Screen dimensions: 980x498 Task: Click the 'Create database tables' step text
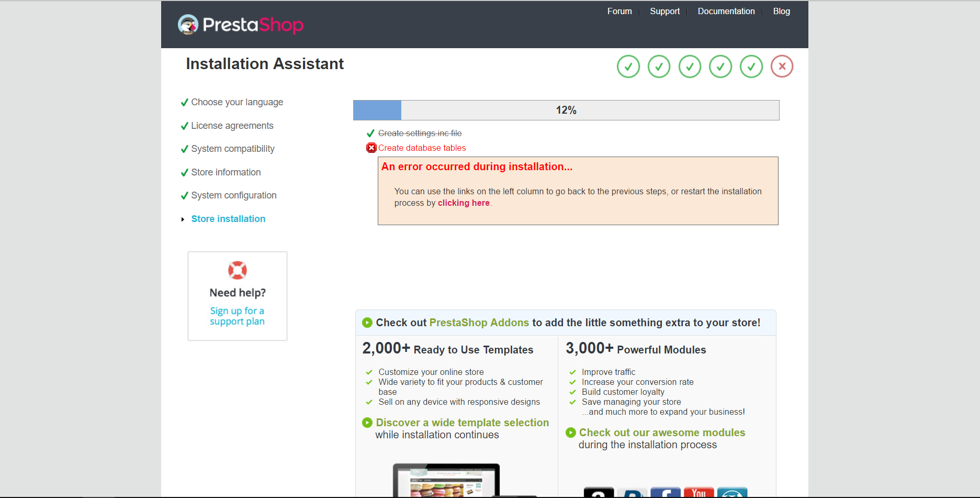(x=422, y=148)
